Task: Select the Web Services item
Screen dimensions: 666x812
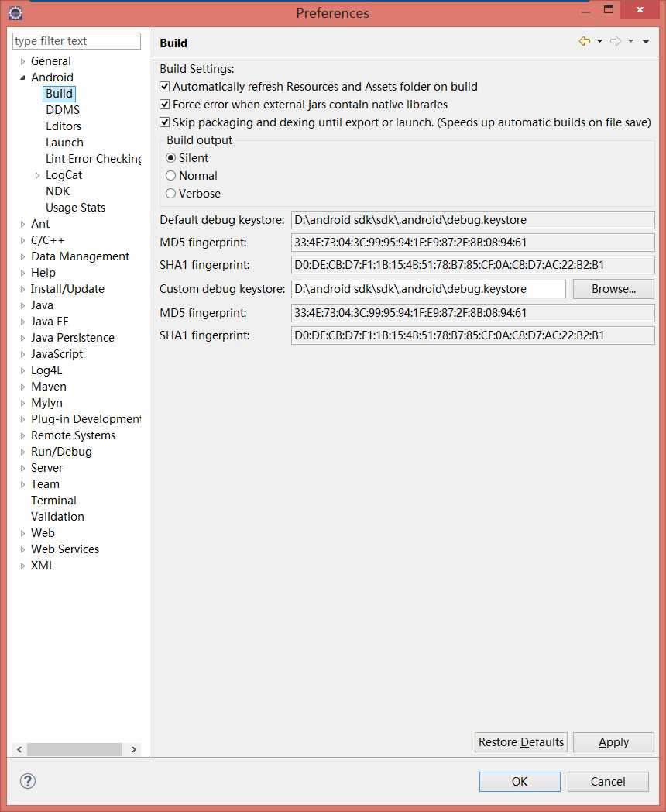Action: [x=65, y=549]
